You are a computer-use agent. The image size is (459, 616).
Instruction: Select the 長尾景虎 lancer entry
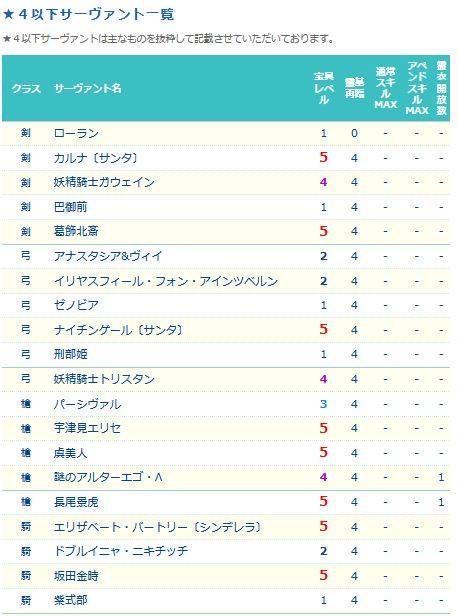pyautogui.click(x=76, y=502)
